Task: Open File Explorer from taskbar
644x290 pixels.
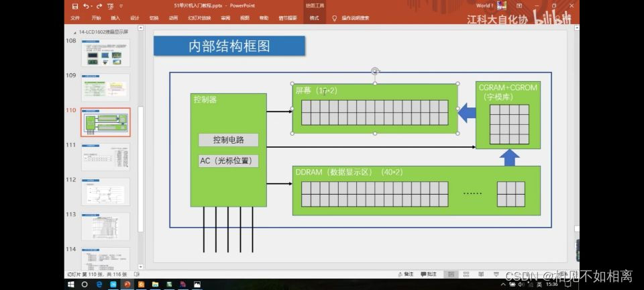Action: tap(155, 284)
